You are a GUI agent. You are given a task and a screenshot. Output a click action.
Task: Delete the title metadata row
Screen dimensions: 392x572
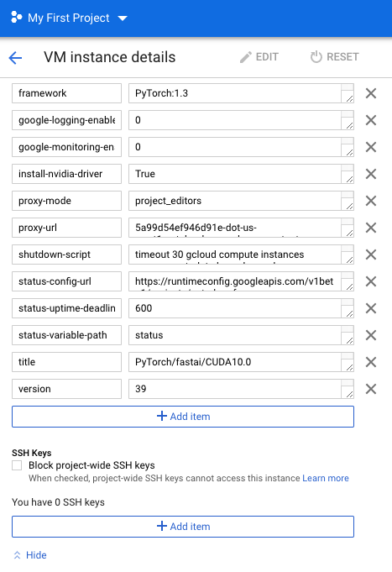(x=371, y=362)
